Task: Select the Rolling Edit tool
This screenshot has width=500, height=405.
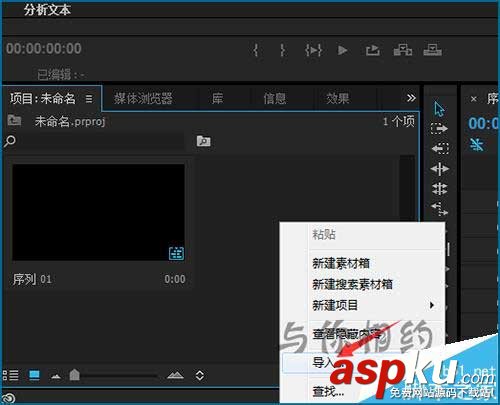Action: coord(440,189)
